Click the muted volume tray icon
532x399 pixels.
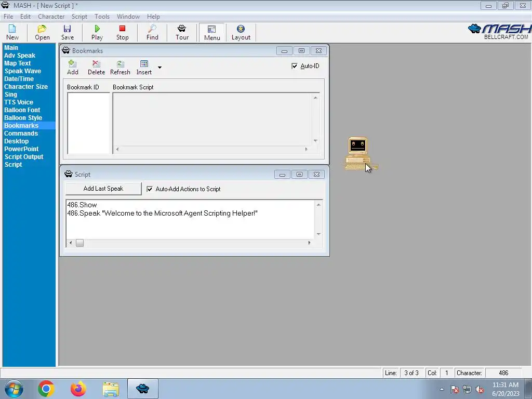click(480, 390)
